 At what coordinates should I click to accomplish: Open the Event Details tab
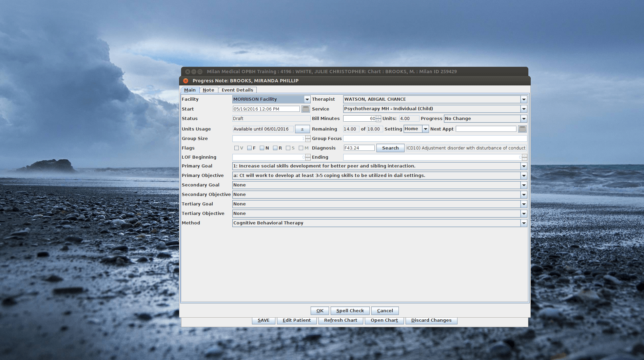237,90
